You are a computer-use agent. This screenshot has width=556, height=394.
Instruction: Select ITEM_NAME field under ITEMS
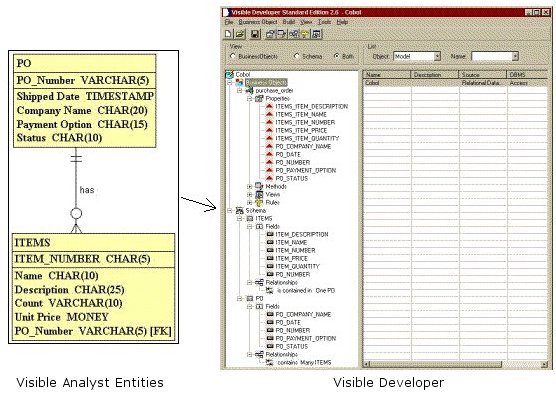pos(291,243)
